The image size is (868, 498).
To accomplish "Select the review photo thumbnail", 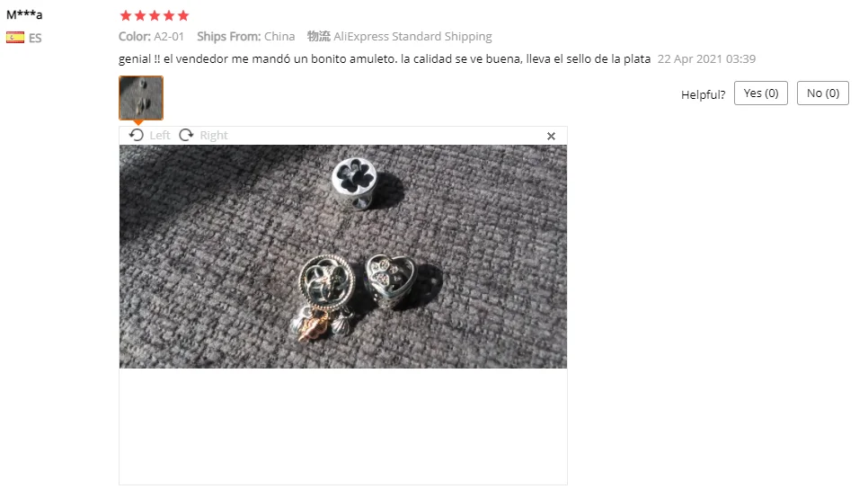I will tap(141, 98).
